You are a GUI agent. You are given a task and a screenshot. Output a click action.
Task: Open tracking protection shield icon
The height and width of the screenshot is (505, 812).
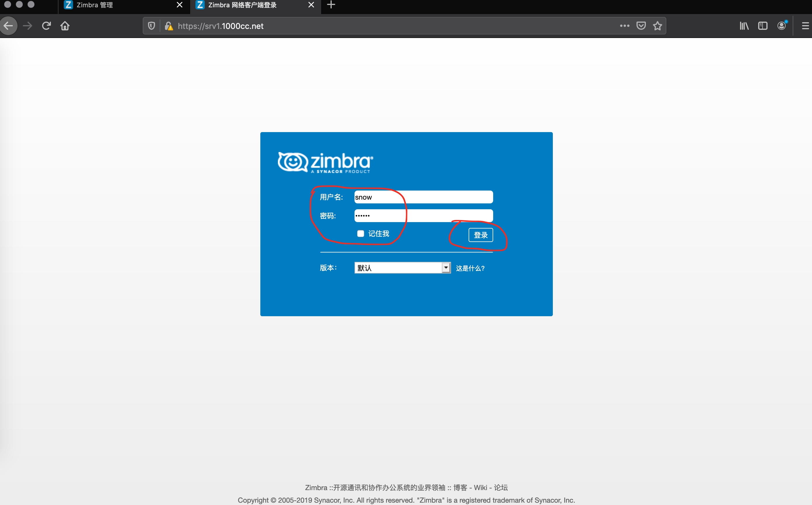pyautogui.click(x=152, y=26)
